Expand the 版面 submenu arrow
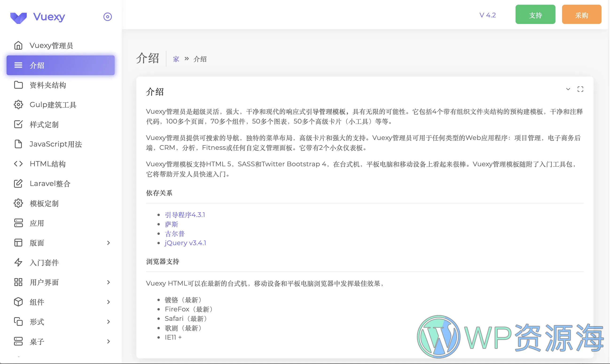 tap(109, 243)
